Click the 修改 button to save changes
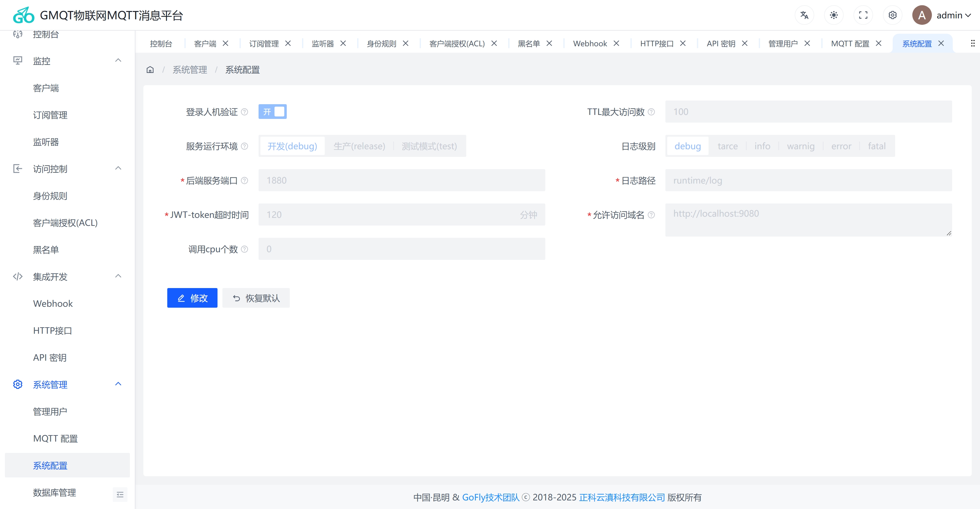The image size is (980, 509). point(192,298)
